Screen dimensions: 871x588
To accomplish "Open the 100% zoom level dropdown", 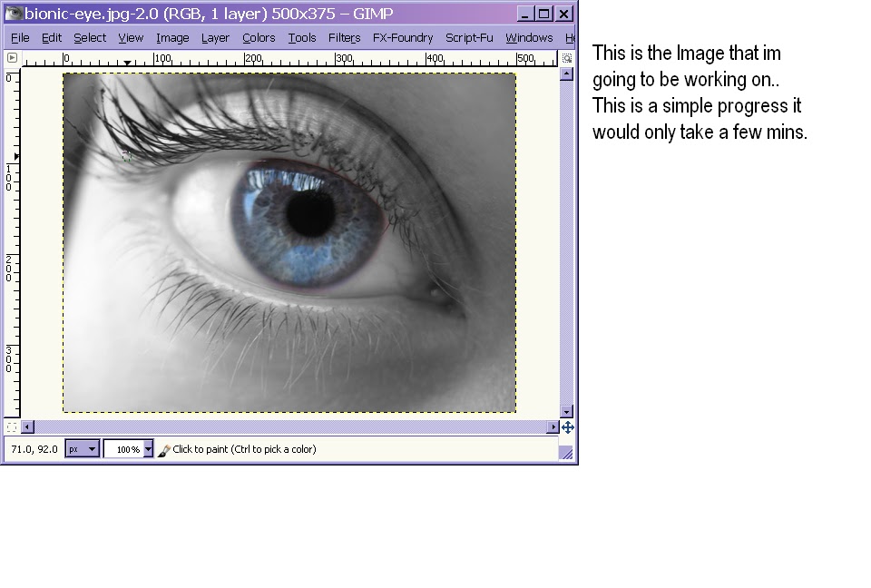I will click(x=128, y=448).
